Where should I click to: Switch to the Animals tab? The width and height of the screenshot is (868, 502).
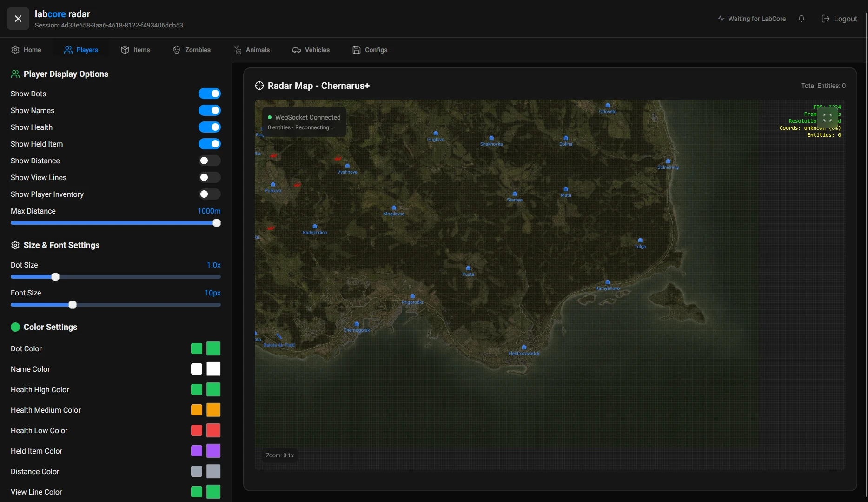pyautogui.click(x=252, y=50)
